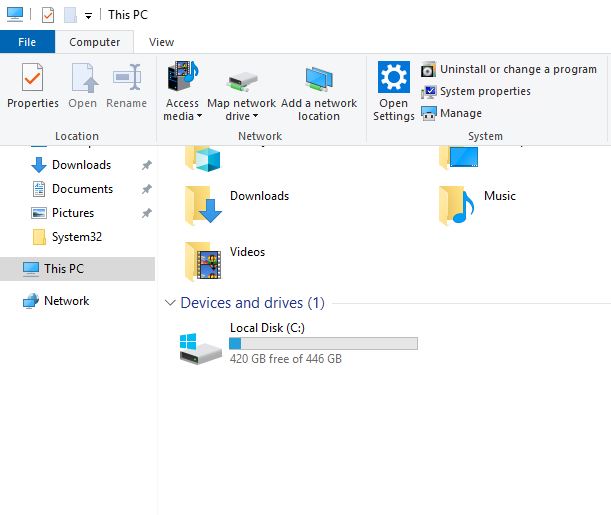Click the This PC title bar icon
The width and height of the screenshot is (611, 515).
pyautogui.click(x=15, y=15)
